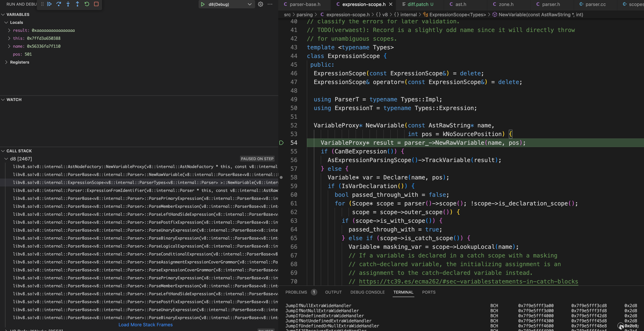
Task: Toggle the breakpoint dot on line 58
Action: [281, 177]
